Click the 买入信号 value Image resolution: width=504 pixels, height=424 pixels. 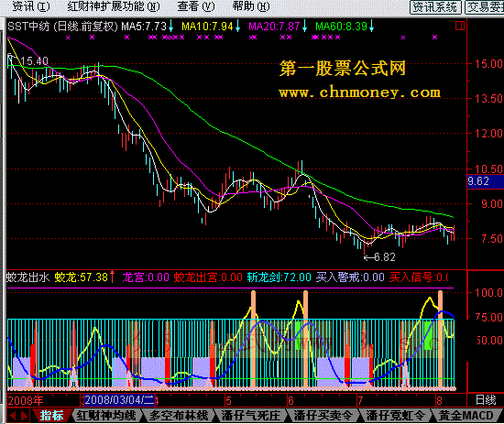tap(419, 277)
